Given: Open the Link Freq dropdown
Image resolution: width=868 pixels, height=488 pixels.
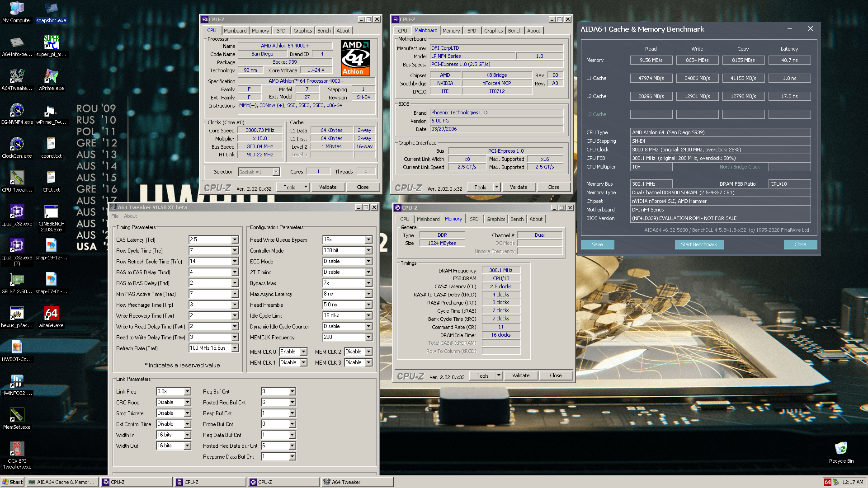Looking at the screenshot, I should coord(188,391).
